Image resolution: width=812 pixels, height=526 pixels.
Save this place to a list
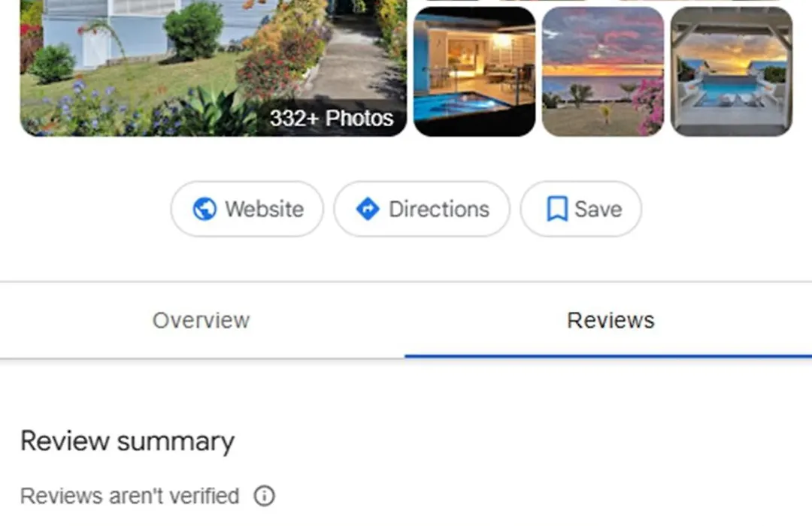tap(580, 209)
